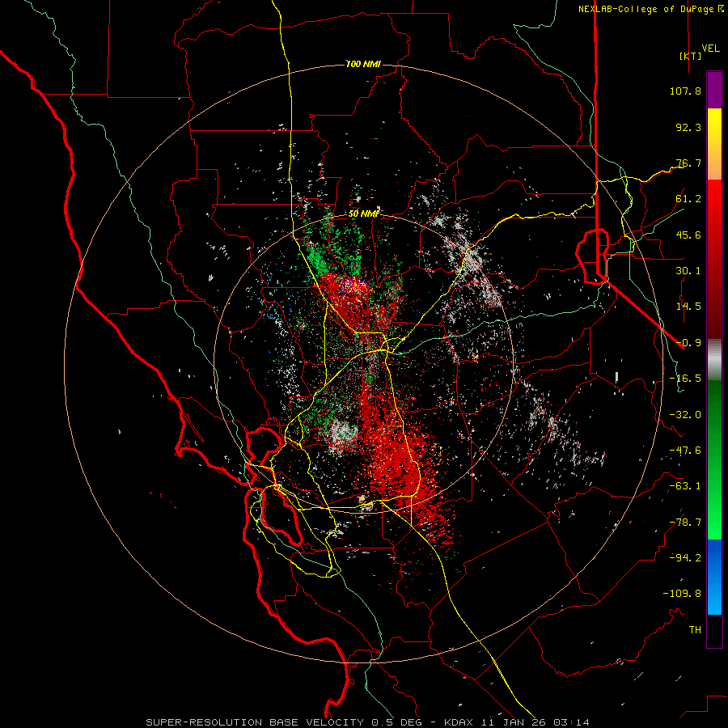Pick the purple segment of the velocity color bar
Image resolution: width=728 pixels, height=728 pixels.
click(x=714, y=90)
